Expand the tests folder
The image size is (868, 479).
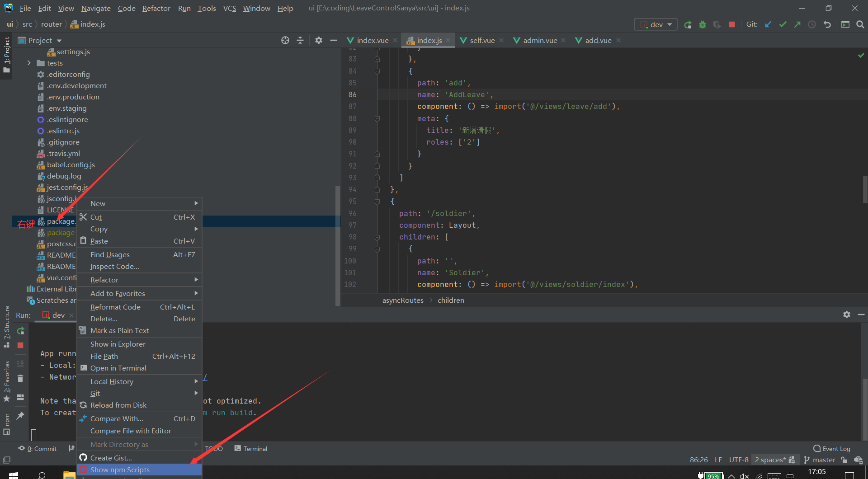point(29,63)
